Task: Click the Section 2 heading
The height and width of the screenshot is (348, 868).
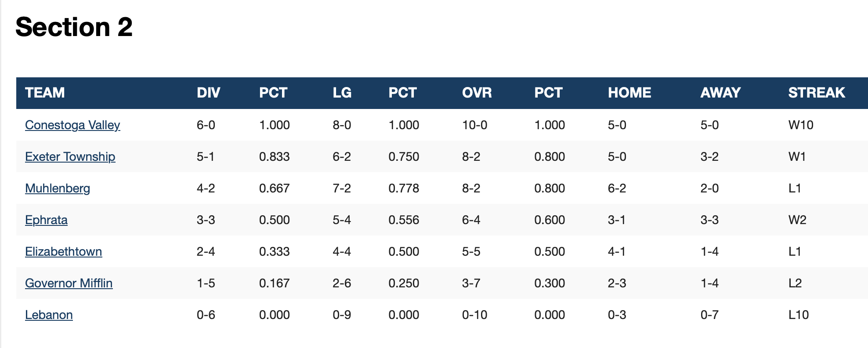Action: click(x=74, y=27)
